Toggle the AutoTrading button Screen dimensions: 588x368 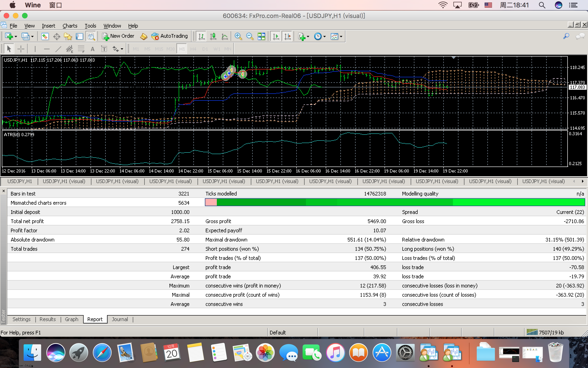170,36
